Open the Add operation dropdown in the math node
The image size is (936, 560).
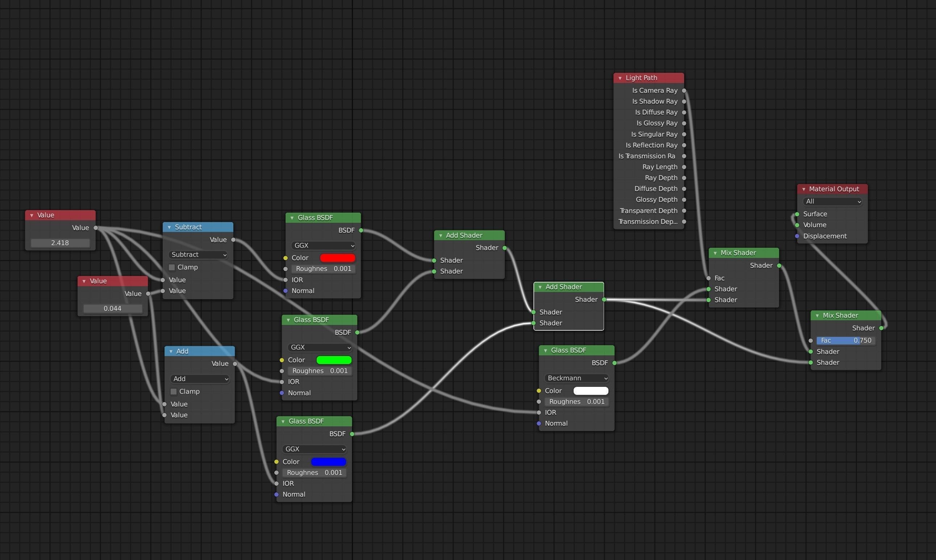pyautogui.click(x=200, y=379)
